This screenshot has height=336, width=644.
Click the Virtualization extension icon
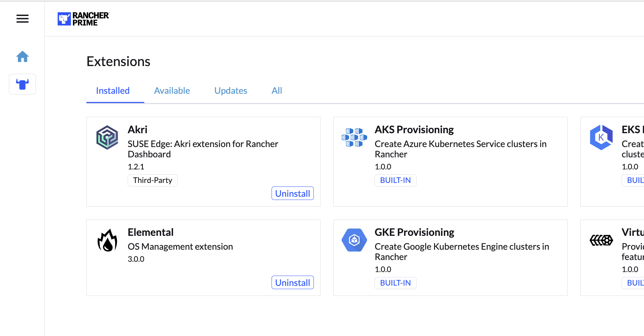point(601,240)
